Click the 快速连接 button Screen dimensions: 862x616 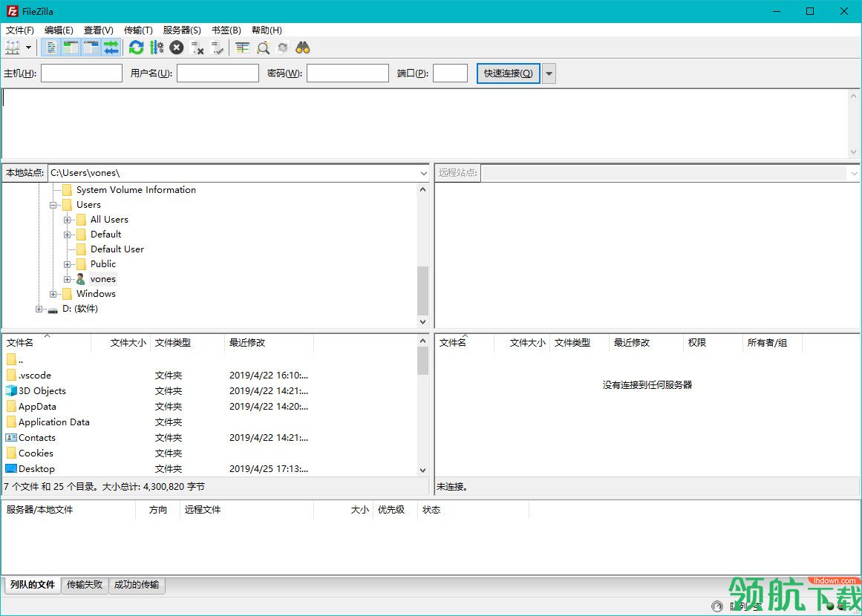[508, 73]
